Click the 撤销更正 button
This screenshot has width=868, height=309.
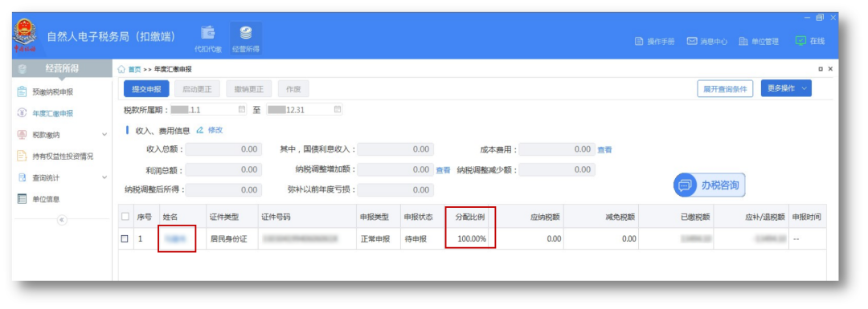click(x=248, y=89)
